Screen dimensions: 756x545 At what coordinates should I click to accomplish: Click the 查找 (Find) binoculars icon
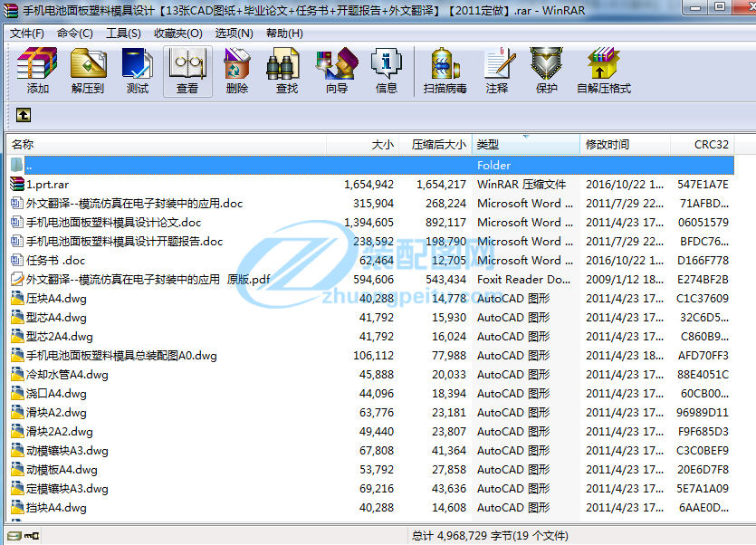(283, 63)
